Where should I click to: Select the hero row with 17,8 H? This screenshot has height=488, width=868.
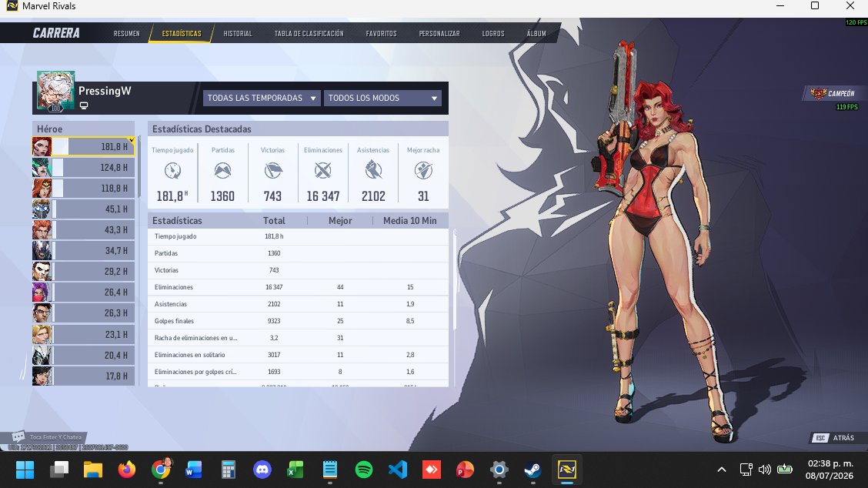(84, 376)
